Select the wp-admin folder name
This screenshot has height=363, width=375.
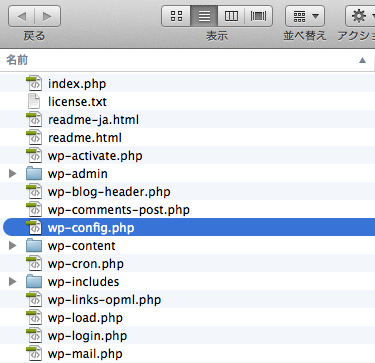coord(78,174)
